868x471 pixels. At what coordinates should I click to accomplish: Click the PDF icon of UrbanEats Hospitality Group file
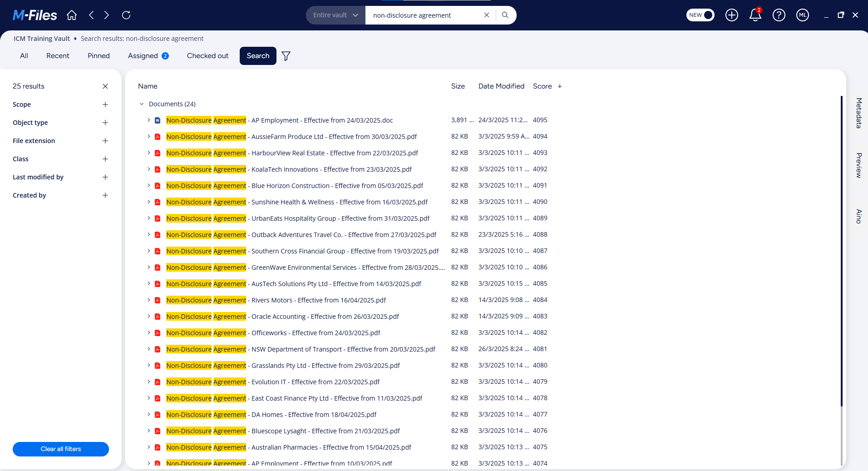tap(158, 218)
